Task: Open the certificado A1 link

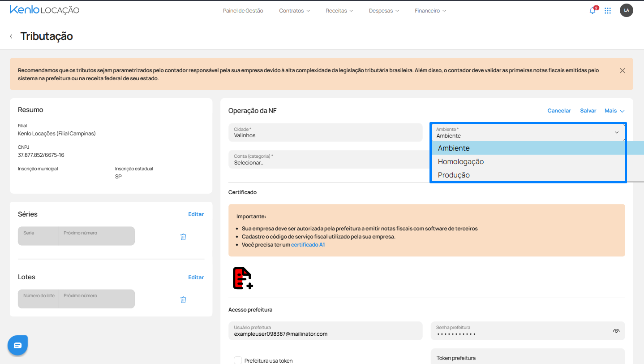Action: click(308, 245)
